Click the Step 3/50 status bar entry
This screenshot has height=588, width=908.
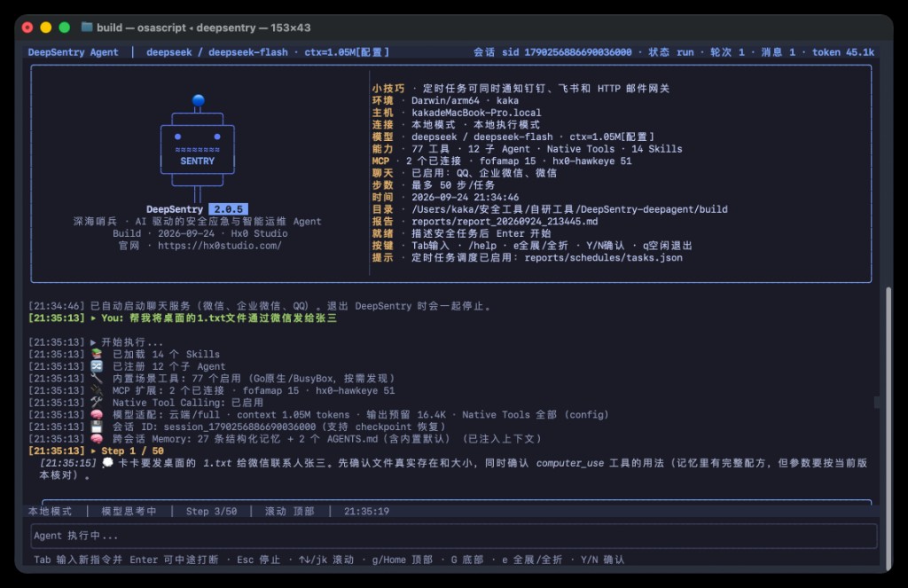point(211,512)
